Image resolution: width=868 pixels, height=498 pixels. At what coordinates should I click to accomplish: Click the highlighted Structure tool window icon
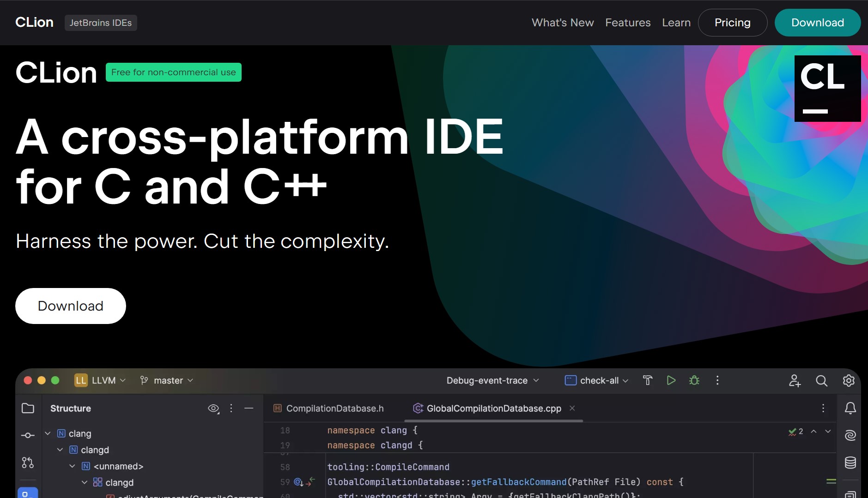[x=28, y=493]
